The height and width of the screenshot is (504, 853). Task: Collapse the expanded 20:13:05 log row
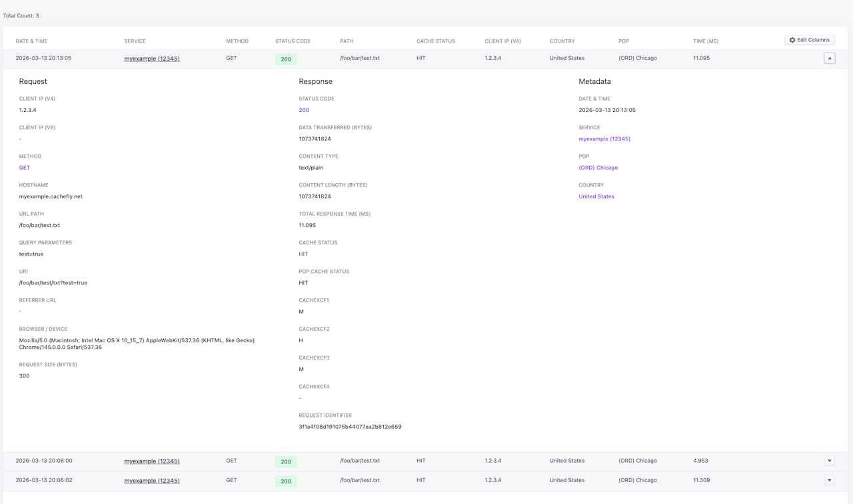tap(830, 59)
